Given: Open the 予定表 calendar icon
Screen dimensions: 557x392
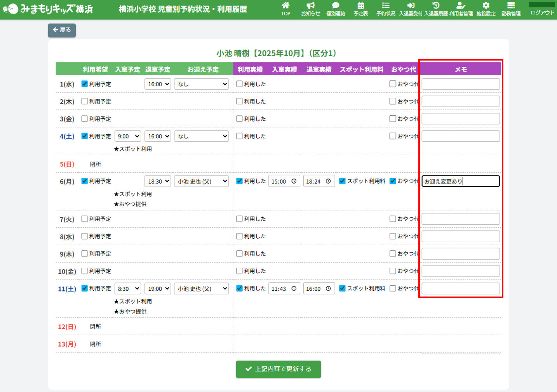Looking at the screenshot, I should click(x=360, y=9).
